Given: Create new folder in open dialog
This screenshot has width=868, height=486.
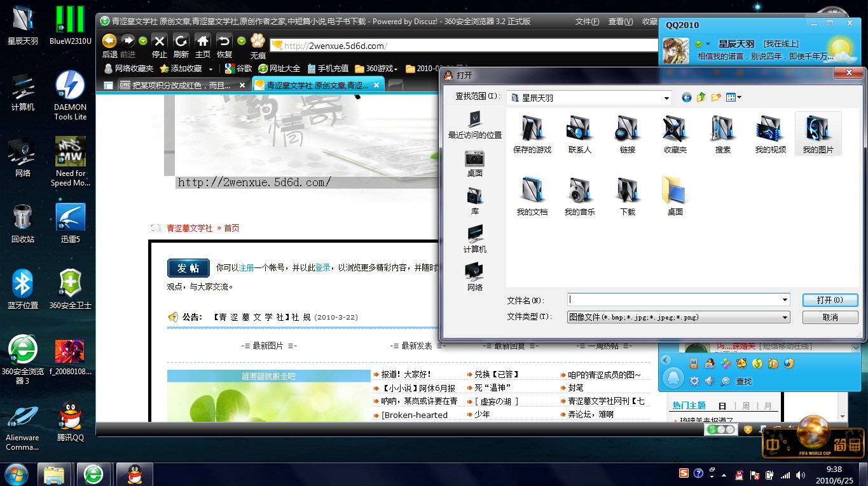Looking at the screenshot, I should coord(716,98).
